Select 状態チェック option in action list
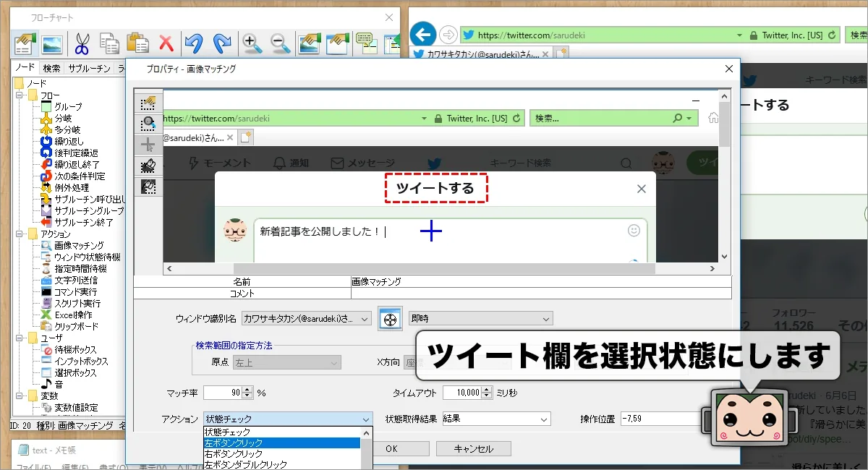 (281, 432)
